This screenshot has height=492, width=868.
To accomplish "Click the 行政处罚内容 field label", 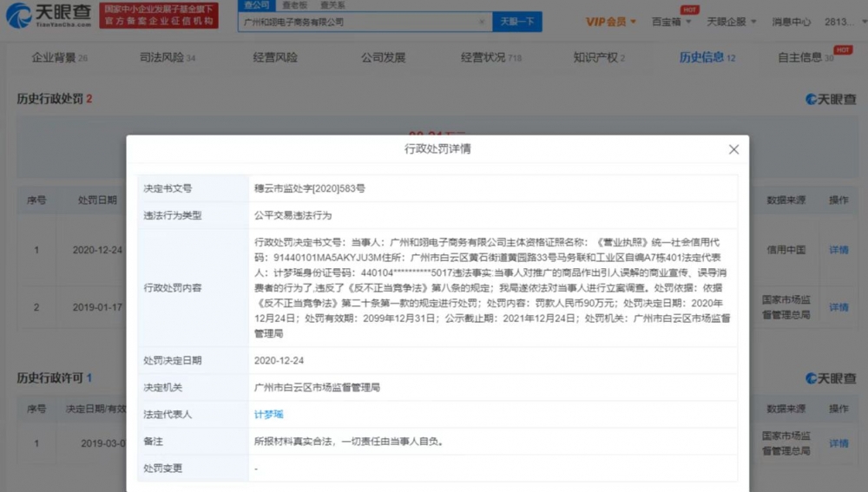I will point(172,288).
